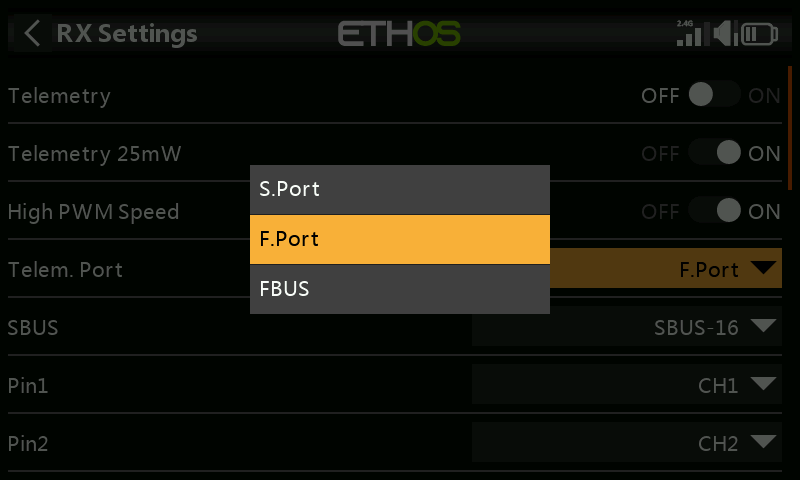This screenshot has width=800, height=480.
Task: Click the orange scrollbar on the right
Action: 790,128
